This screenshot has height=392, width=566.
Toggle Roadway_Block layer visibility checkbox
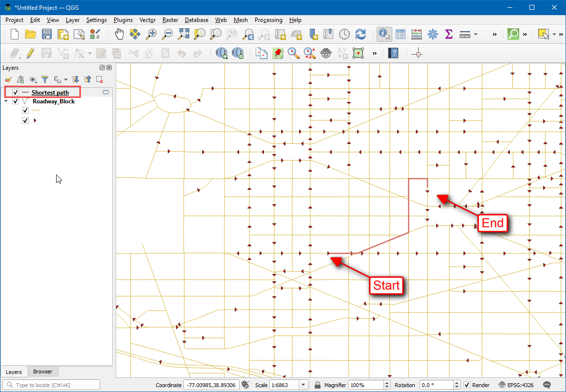click(x=16, y=101)
